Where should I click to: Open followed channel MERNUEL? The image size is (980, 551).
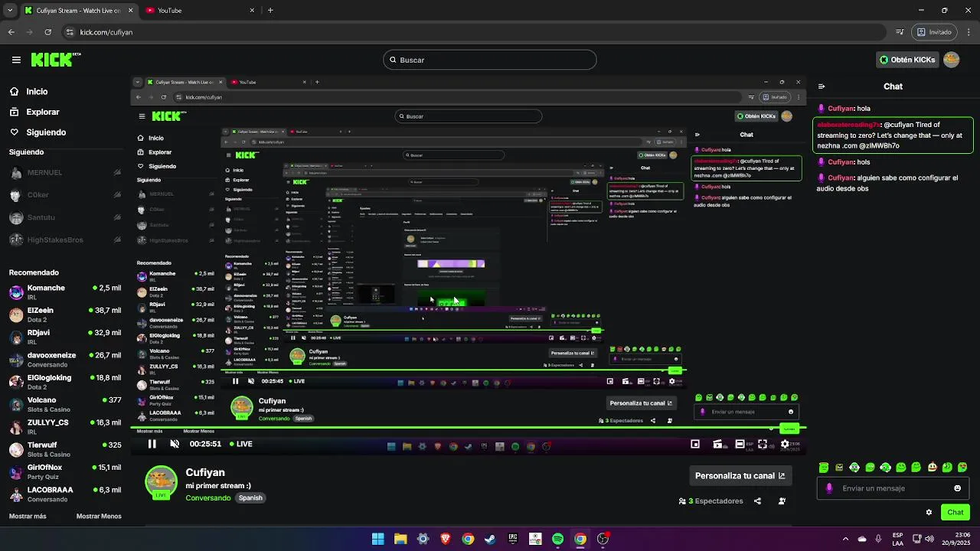click(65, 173)
